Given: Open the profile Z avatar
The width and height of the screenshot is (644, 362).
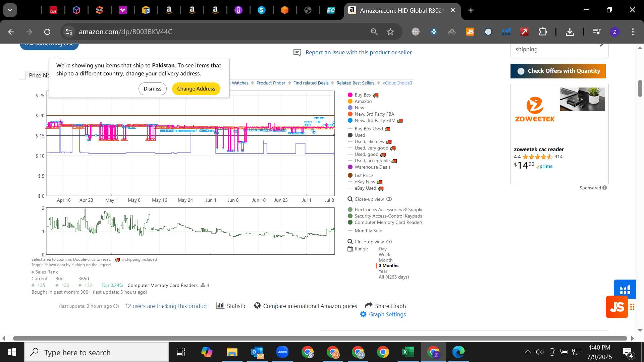Looking at the screenshot, I should (614, 32).
